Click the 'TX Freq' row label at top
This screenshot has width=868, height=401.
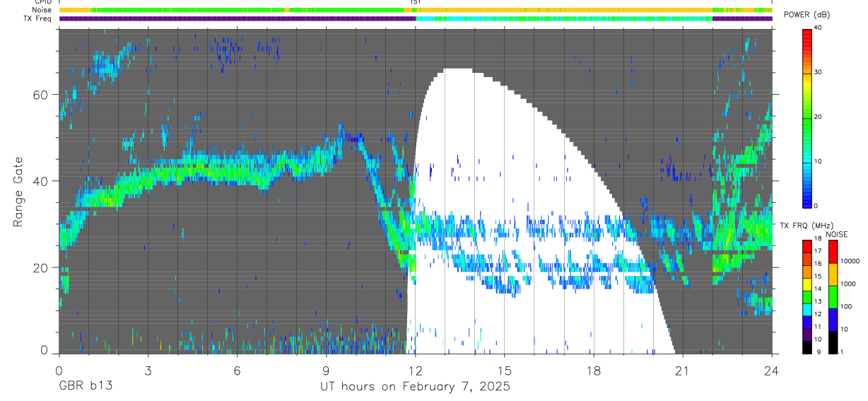[38, 18]
